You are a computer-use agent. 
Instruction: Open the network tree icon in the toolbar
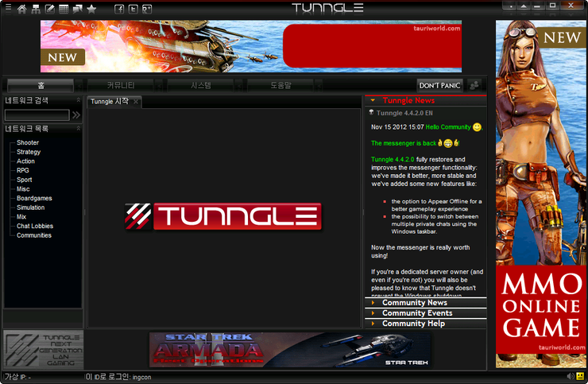tap(36, 9)
